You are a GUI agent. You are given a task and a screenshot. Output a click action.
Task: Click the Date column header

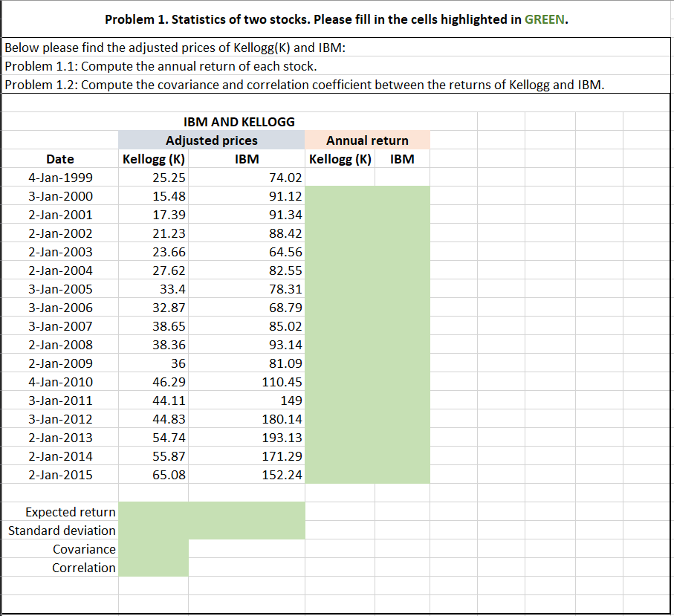tap(60, 158)
